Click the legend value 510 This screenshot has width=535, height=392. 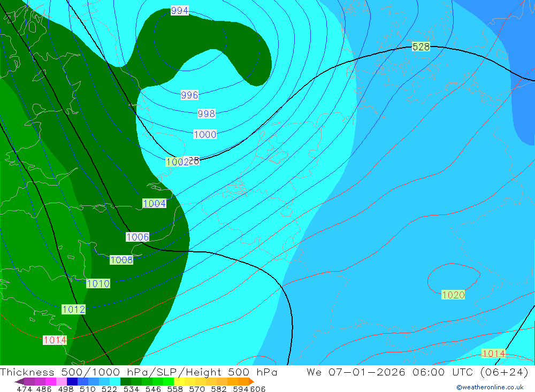(88, 389)
